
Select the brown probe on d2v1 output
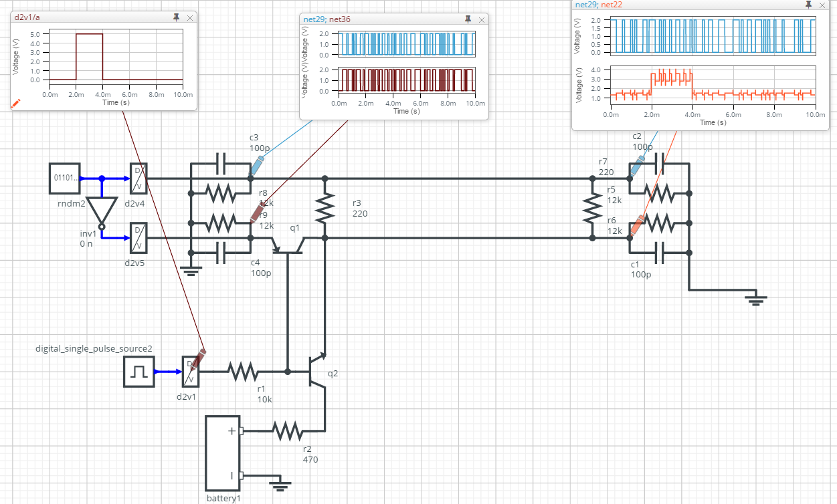pos(198,356)
